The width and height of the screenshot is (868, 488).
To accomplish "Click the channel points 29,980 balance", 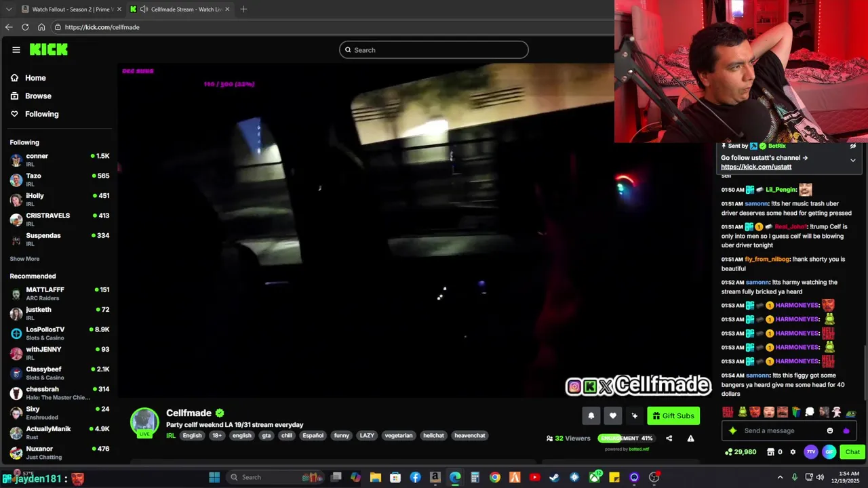I will [741, 452].
